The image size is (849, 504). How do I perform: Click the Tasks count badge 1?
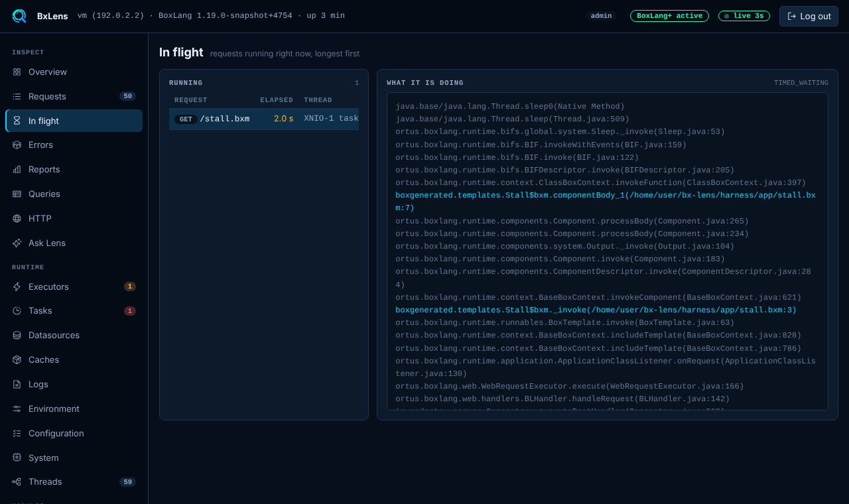pyautogui.click(x=130, y=310)
